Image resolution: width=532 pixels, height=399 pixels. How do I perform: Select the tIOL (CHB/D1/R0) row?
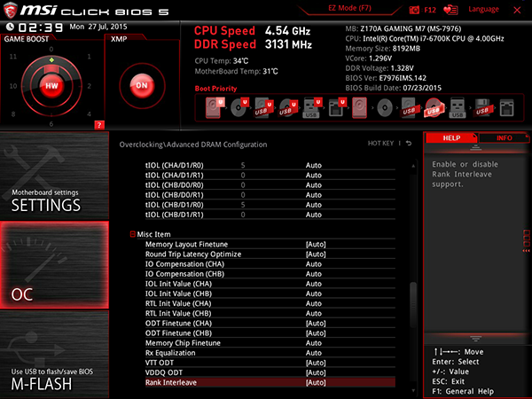270,205
